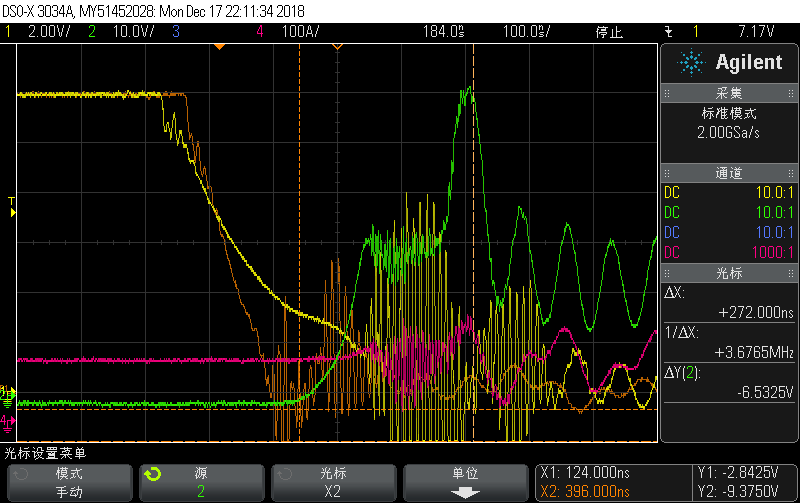Select channel 4 scale 100A/
The height and width of the screenshot is (503, 800).
301,32
